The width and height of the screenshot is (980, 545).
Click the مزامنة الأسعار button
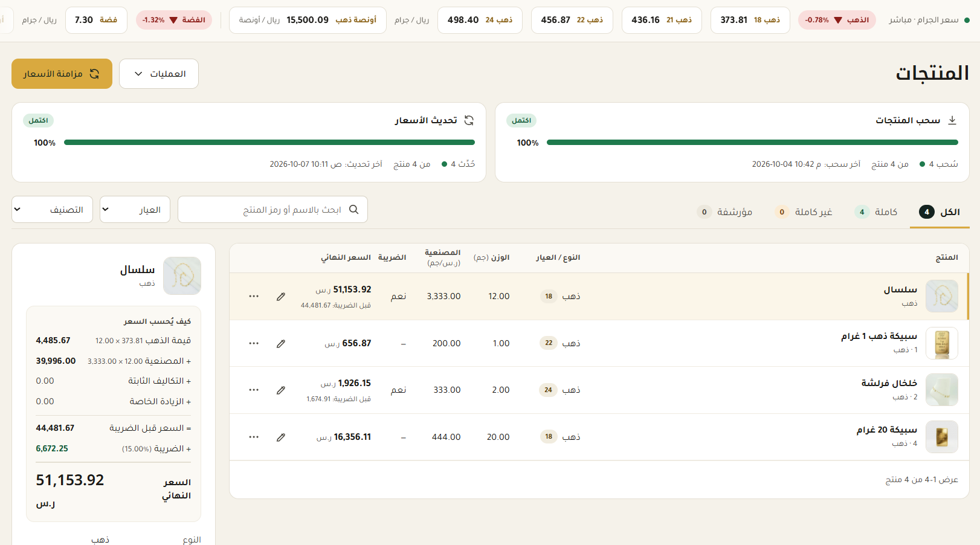(x=62, y=74)
